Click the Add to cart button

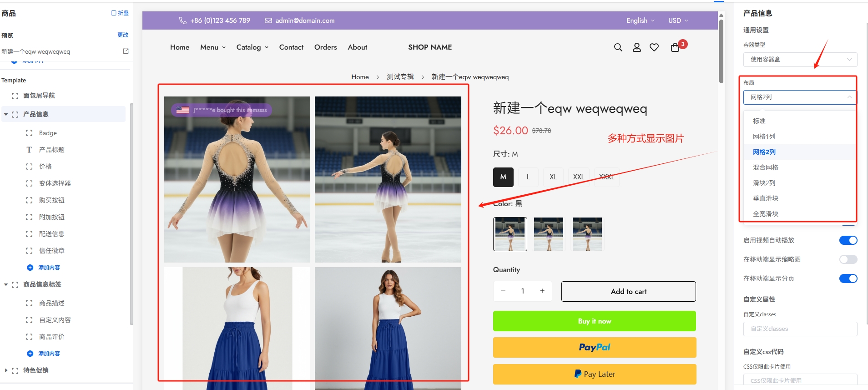[628, 291]
